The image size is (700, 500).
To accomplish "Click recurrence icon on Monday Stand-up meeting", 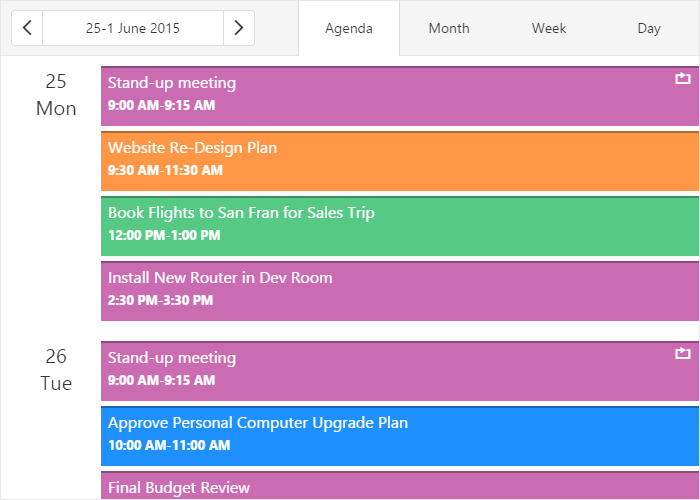I will pyautogui.click(x=683, y=77).
